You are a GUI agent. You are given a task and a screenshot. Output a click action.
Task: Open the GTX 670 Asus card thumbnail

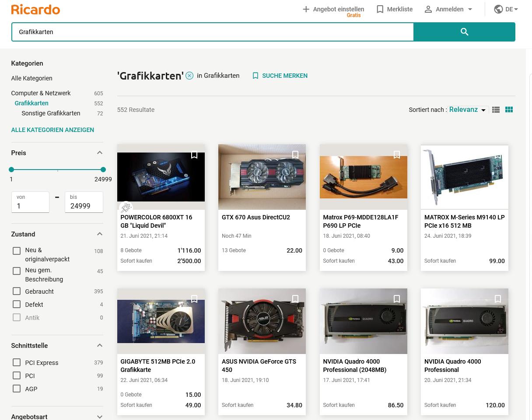[x=262, y=177]
